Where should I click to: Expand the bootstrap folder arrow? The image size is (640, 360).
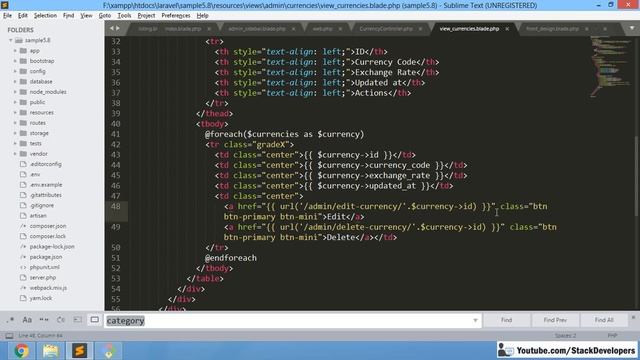pyautogui.click(x=15, y=61)
